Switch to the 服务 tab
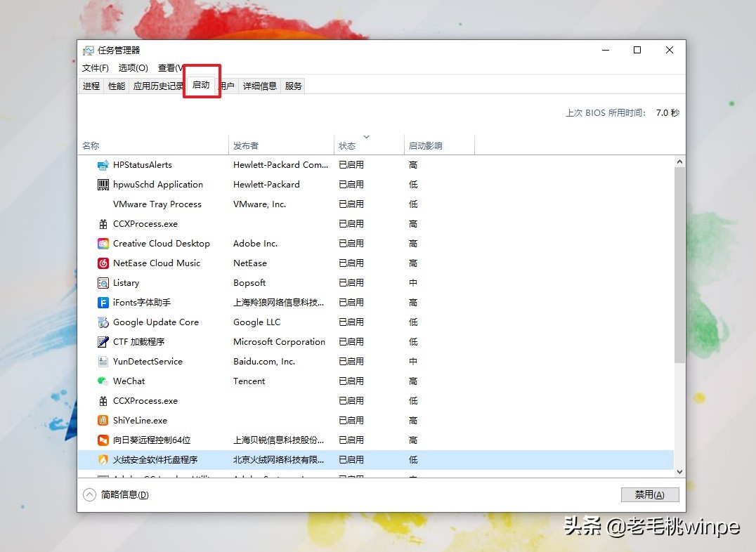The image size is (756, 552). 293,86
